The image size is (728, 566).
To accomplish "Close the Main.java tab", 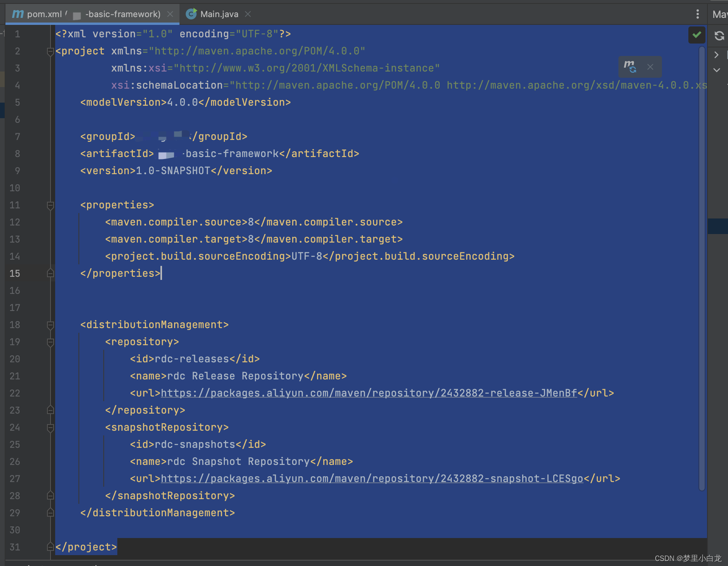I will coord(248,14).
